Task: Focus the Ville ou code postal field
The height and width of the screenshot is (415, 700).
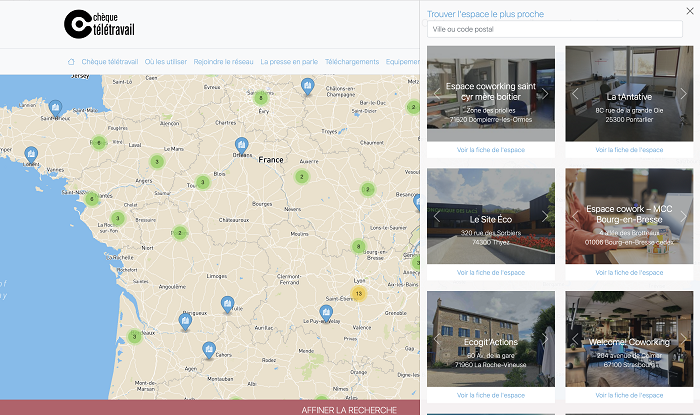Action: [x=554, y=30]
